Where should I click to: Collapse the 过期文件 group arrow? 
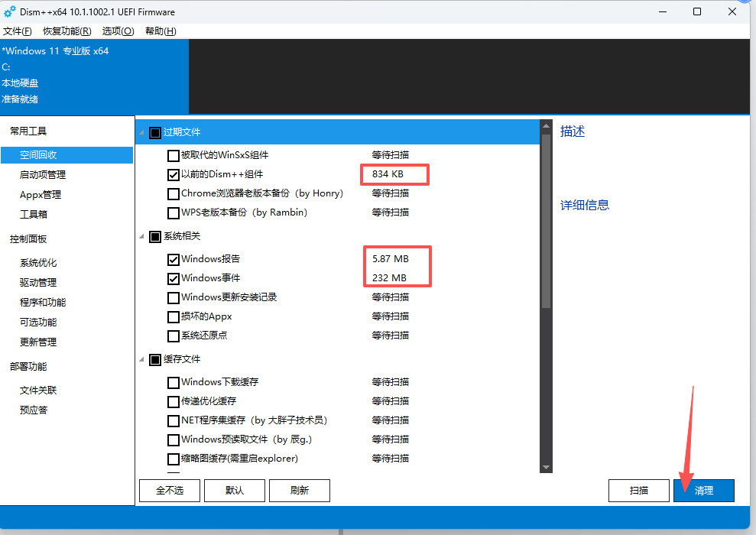pos(141,132)
